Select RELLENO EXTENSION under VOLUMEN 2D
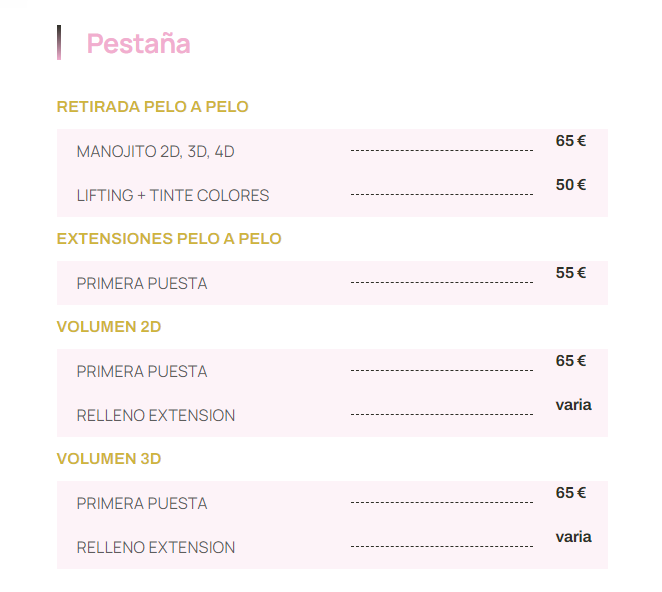The width and height of the screenshot is (662, 592). [156, 415]
